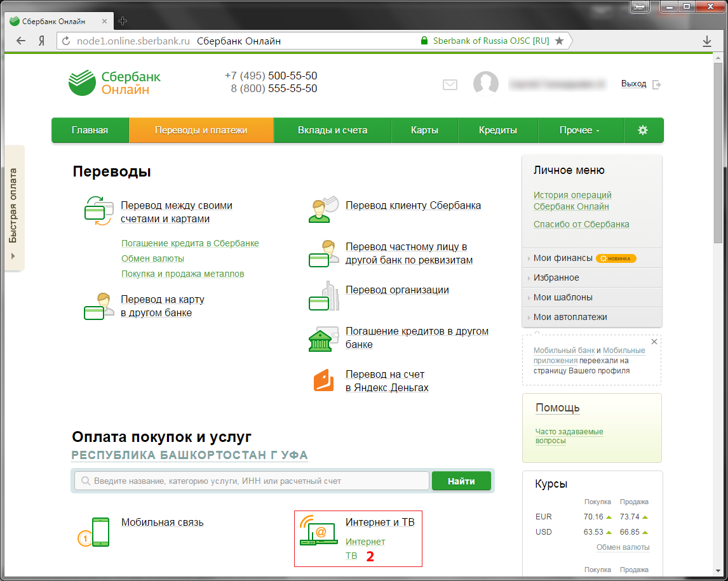This screenshot has height=581, width=728.
Task: Open Погашение кредита в Сбербанке link
Action: [x=190, y=243]
